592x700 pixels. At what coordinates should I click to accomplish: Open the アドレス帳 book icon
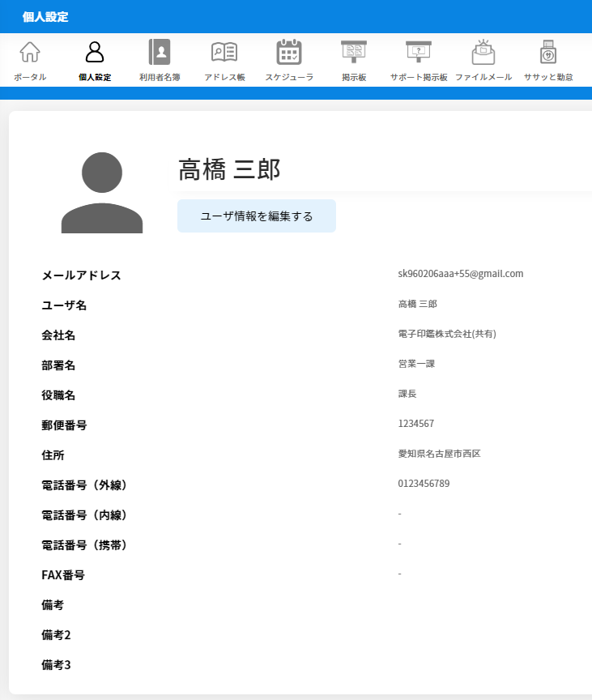224,52
